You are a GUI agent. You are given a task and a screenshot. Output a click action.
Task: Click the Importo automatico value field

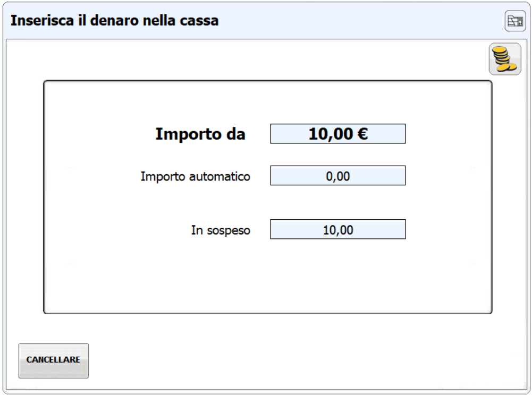tap(338, 176)
